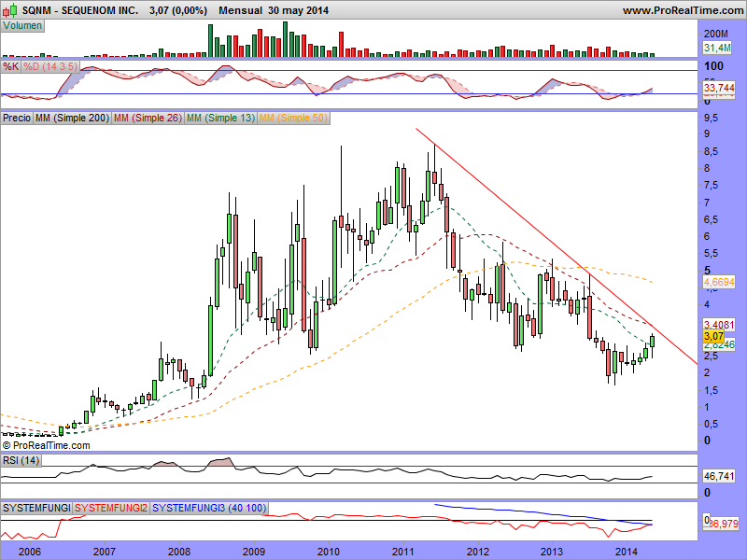Viewport: 747px width, 560px height.
Task: Click the orange 4,6694 moving average value
Action: click(719, 282)
